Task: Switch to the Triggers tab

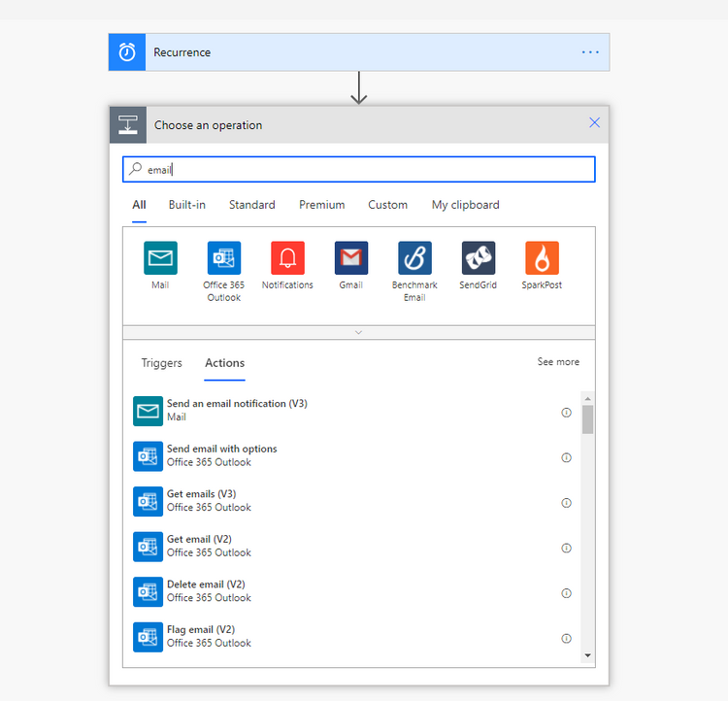Action: (161, 363)
